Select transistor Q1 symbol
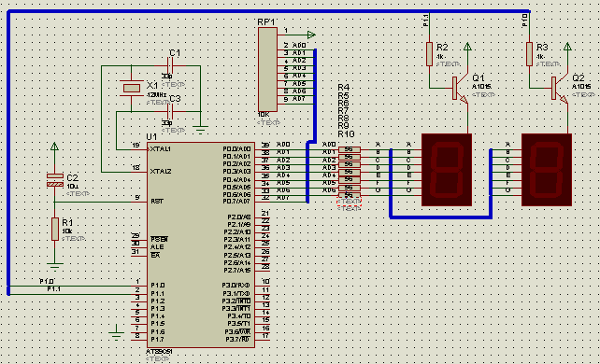 click(459, 90)
